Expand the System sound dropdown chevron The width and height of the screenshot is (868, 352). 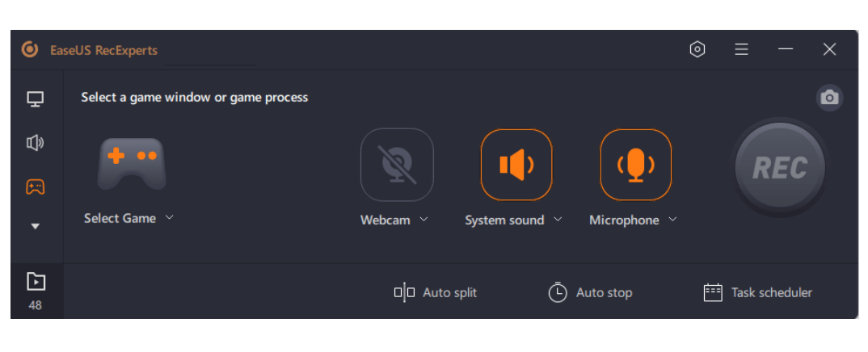click(x=558, y=219)
